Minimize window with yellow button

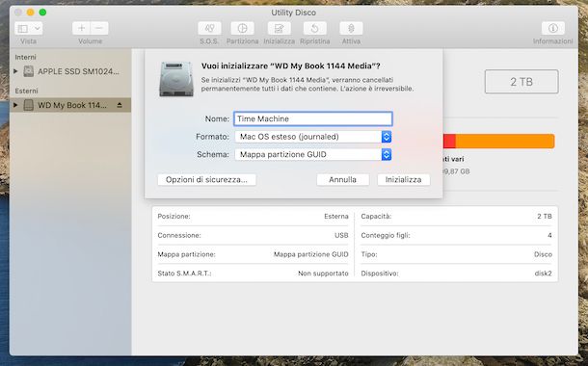(31, 13)
